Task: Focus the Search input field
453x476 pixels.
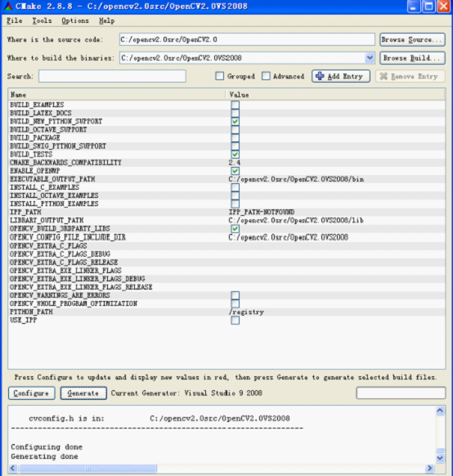Action: coord(112,76)
